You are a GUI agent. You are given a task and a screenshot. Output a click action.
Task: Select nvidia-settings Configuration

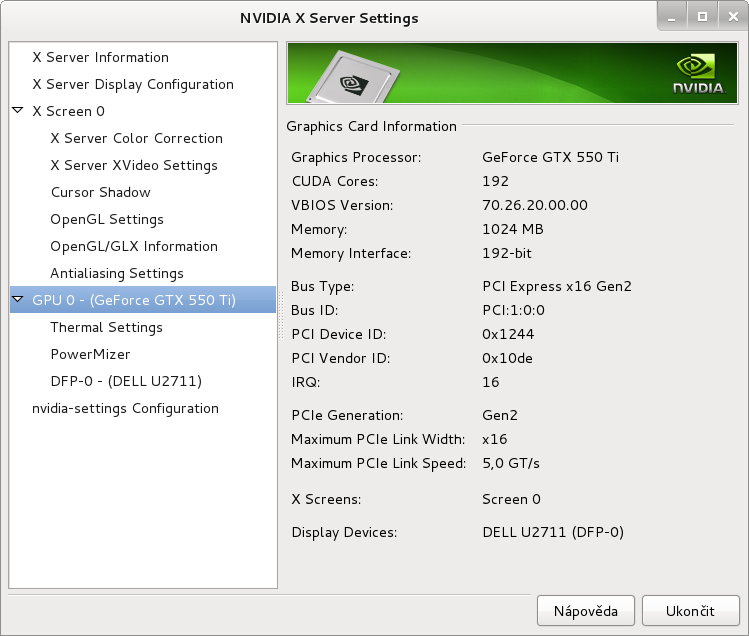(125, 409)
